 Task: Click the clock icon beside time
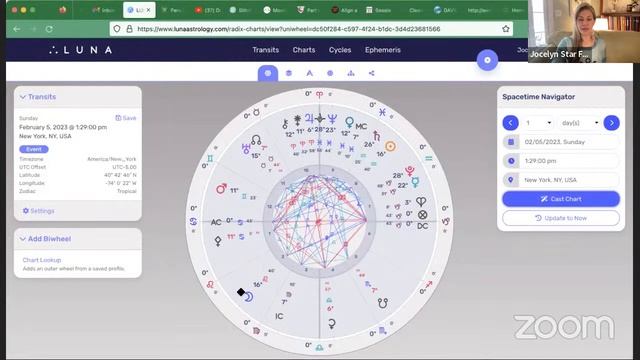coord(511,161)
